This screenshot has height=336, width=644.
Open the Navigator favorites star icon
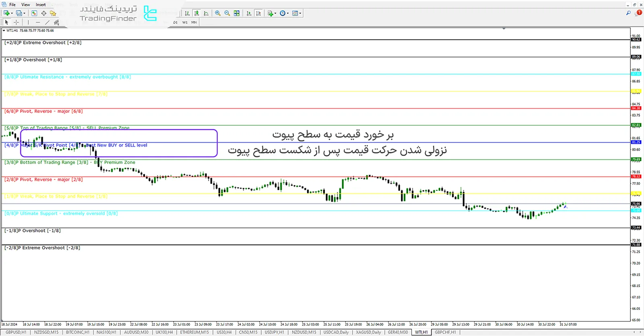coord(53,13)
